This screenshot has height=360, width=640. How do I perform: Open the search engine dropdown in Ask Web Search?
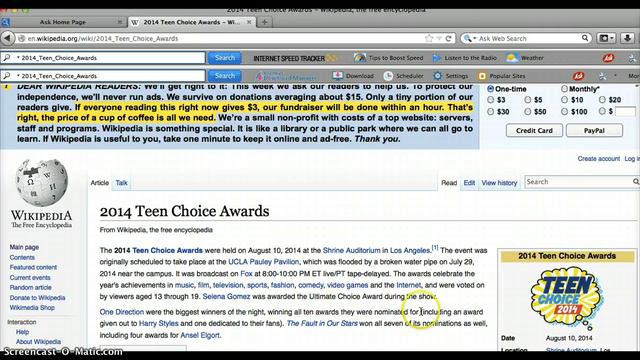475,38
